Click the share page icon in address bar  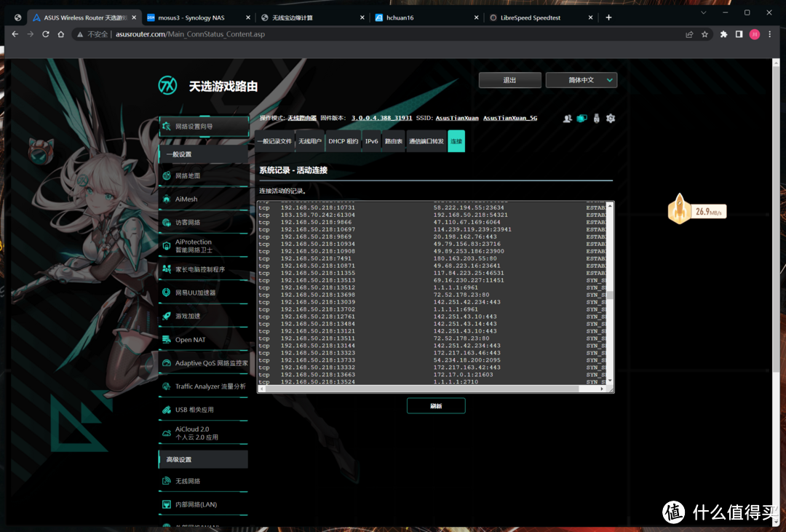(689, 34)
